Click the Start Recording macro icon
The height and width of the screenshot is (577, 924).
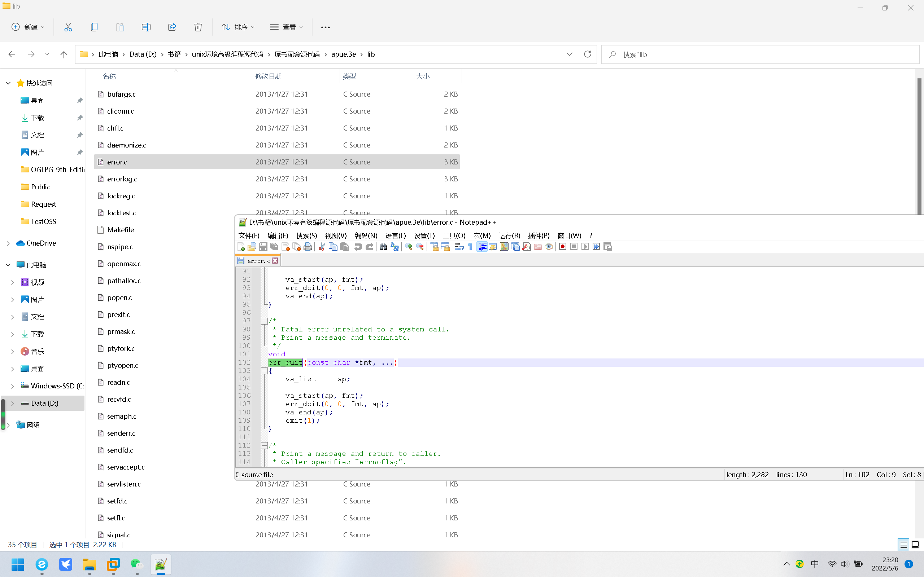(562, 247)
